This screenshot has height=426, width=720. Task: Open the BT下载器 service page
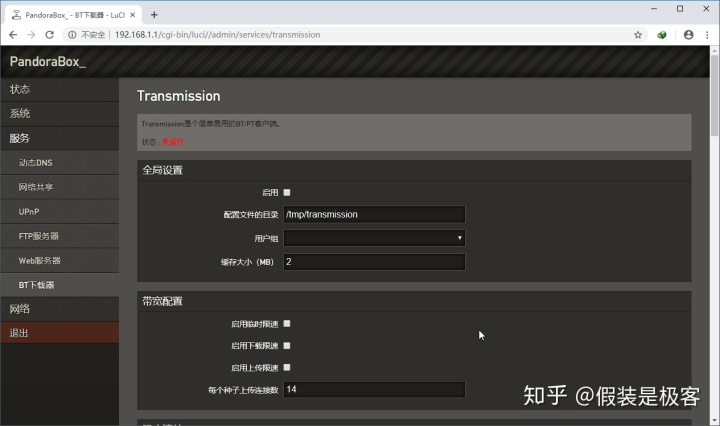point(60,285)
